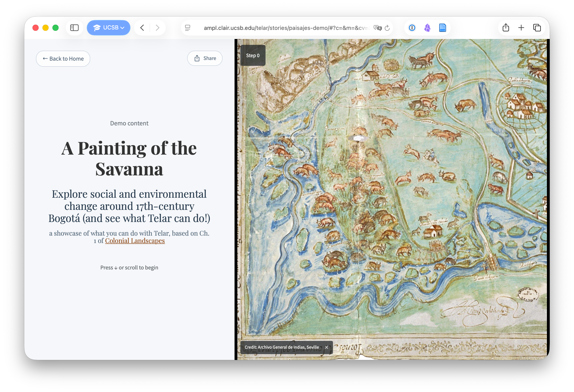Open the Colonial Landscapes link
Screen dimensions: 574x392
point(135,241)
